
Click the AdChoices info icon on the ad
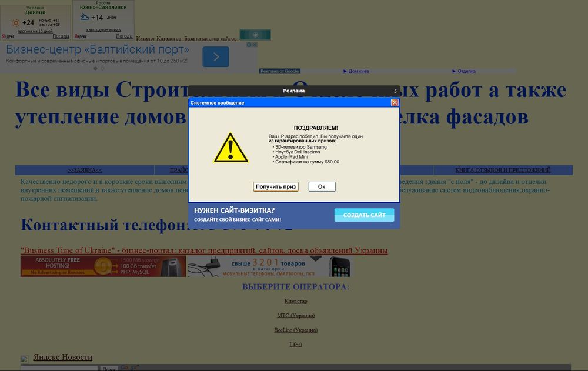(x=249, y=45)
